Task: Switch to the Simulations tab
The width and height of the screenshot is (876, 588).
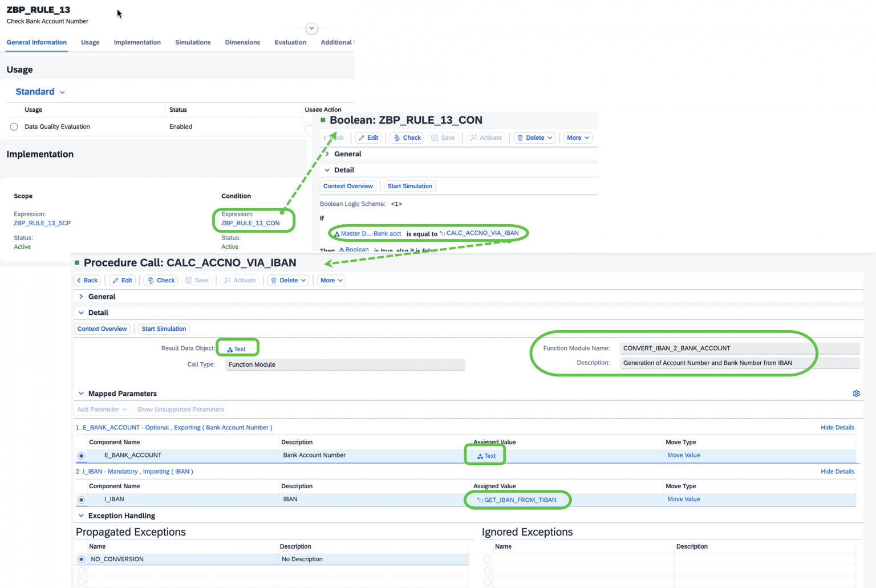Action: (193, 42)
